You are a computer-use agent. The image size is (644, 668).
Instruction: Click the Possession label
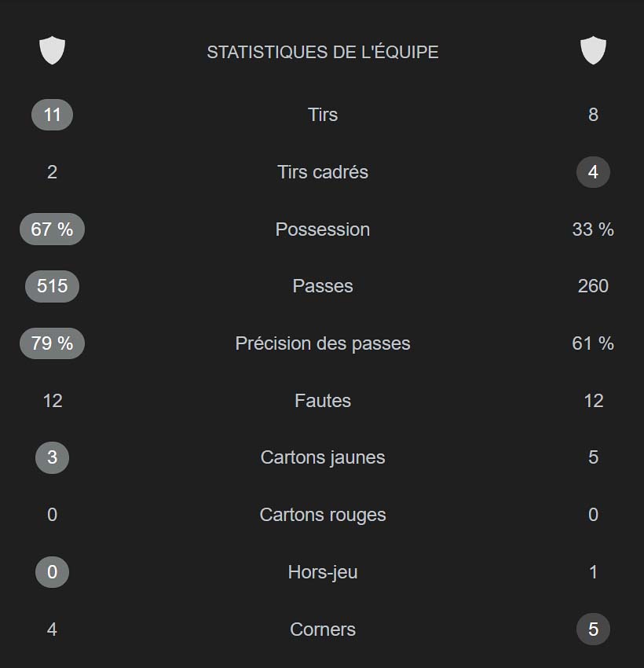pos(323,229)
